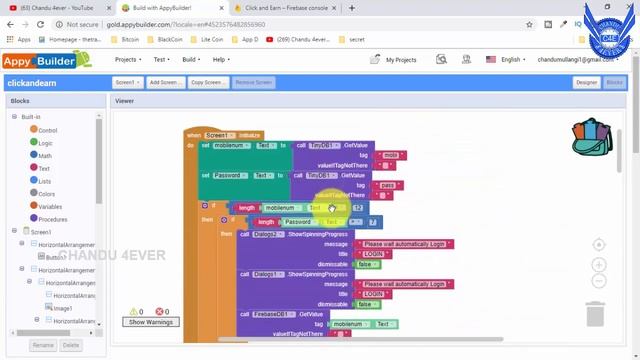This screenshot has height=360, width=640.
Task: Bookmark this page with star icon
Action: coord(529,24)
